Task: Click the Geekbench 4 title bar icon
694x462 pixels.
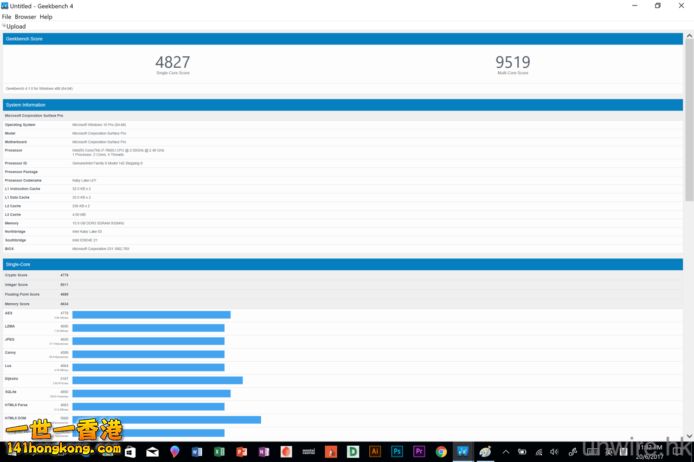Action: tap(5, 6)
